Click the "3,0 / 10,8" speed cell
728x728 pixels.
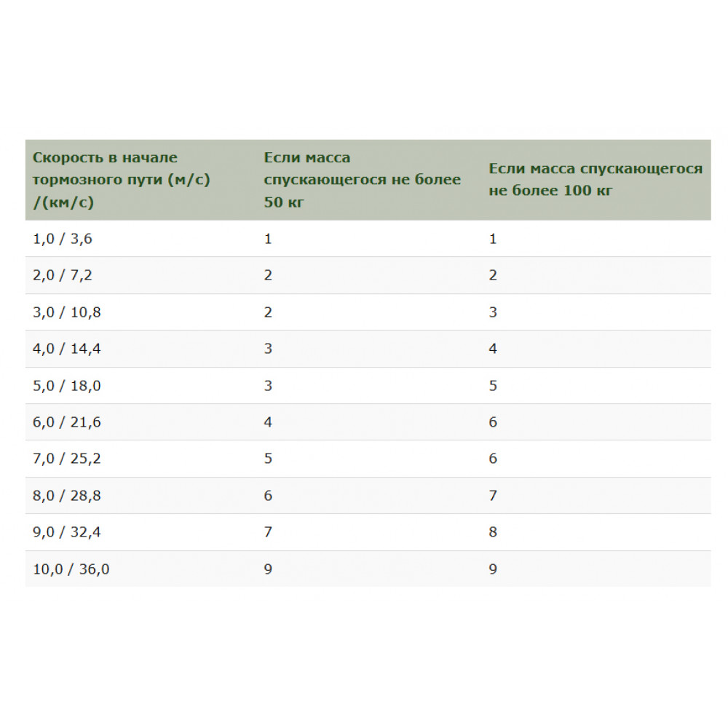click(67, 312)
